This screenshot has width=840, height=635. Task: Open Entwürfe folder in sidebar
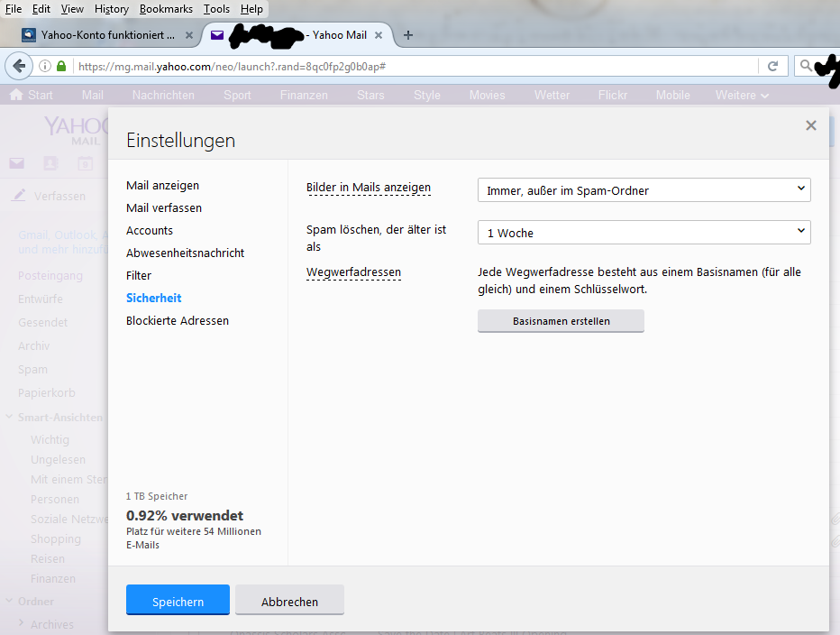[x=41, y=299]
